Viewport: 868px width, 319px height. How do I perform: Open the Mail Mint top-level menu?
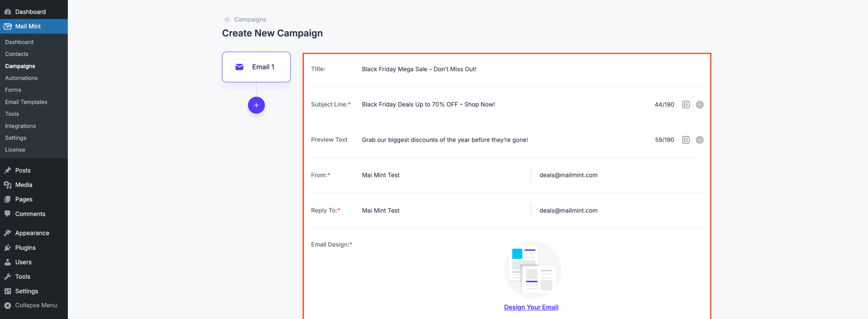click(x=34, y=26)
